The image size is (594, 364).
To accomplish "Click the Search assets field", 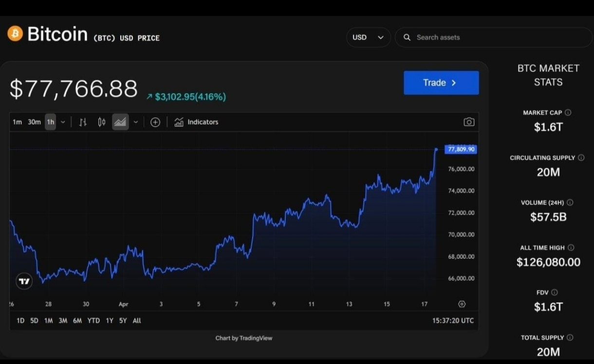I will pyautogui.click(x=494, y=37).
